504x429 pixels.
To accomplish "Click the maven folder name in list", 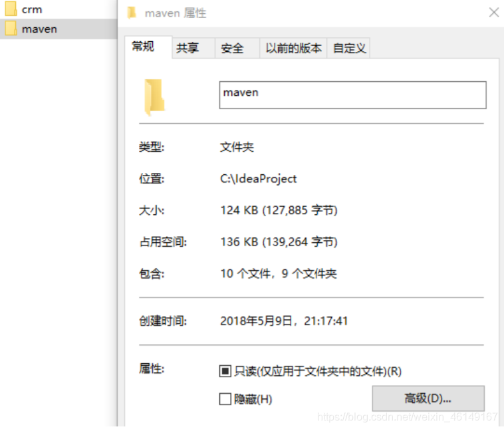I will click(39, 29).
